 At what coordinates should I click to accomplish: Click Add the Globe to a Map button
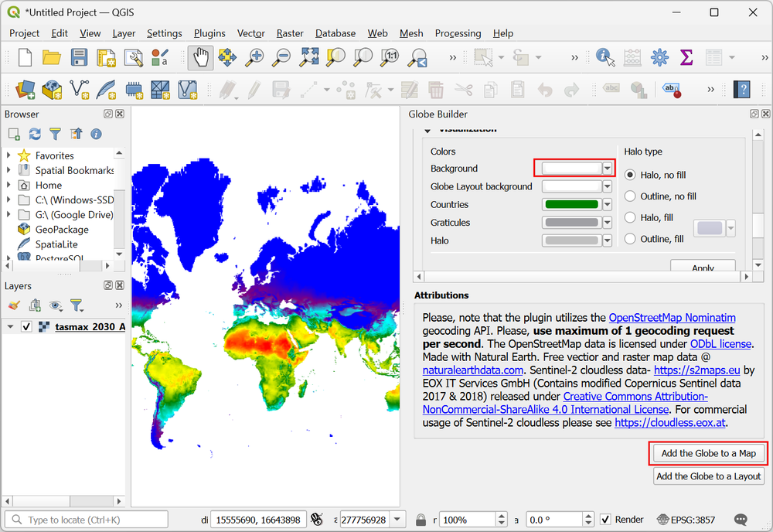708,453
